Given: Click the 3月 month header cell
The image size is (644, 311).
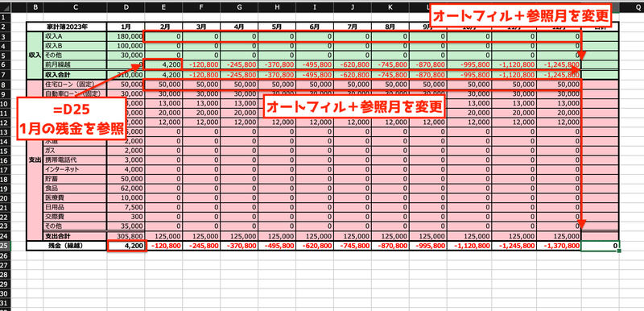Looking at the screenshot, I should pyautogui.click(x=201, y=27).
